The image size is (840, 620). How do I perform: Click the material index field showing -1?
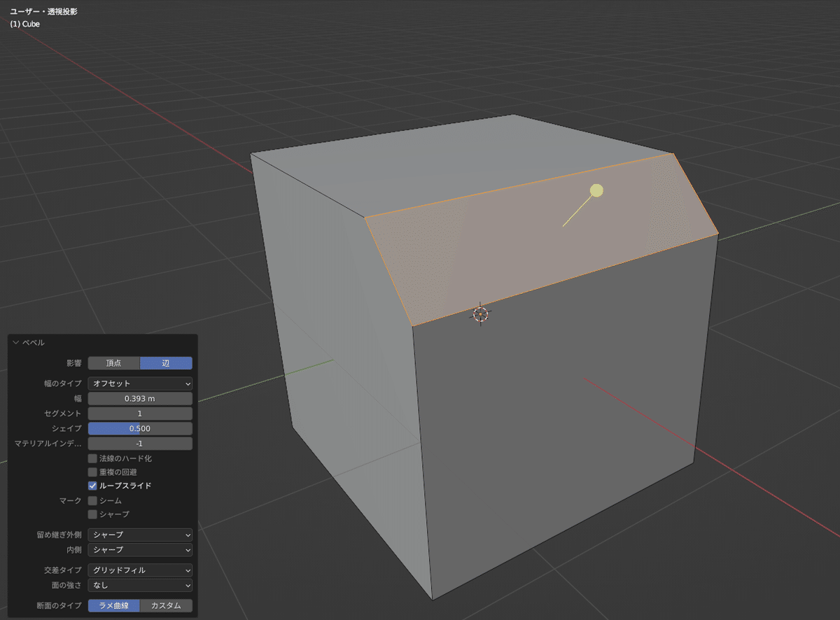140,444
